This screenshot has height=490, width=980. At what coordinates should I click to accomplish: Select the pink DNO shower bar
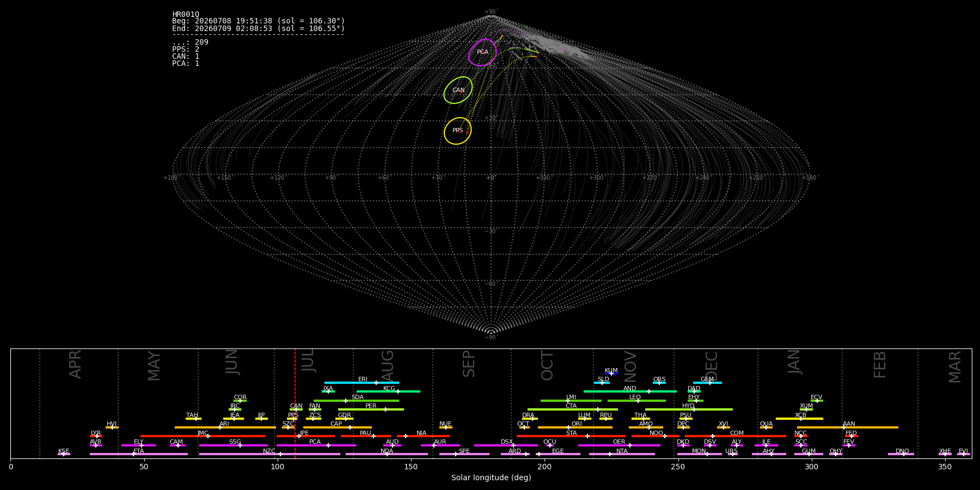901,454
